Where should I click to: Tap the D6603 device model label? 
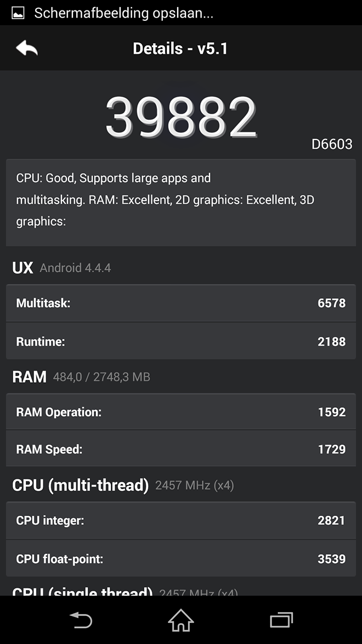[332, 144]
